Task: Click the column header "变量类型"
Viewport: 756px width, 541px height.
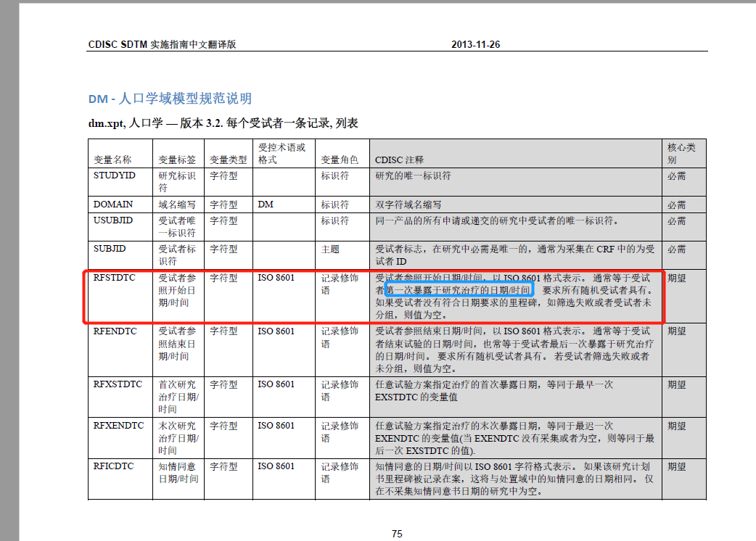Action: [x=228, y=160]
